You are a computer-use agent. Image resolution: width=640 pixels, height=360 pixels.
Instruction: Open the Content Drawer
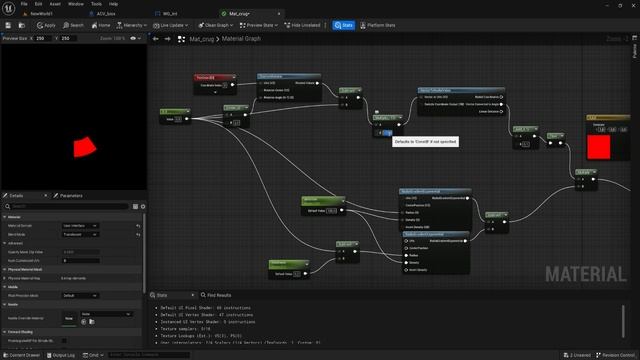(22, 355)
